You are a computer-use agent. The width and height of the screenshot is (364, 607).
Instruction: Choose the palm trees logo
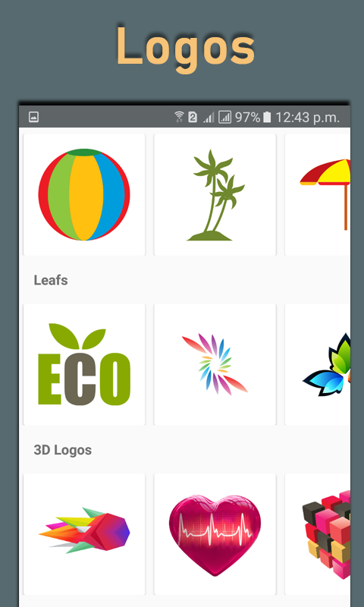(x=215, y=195)
